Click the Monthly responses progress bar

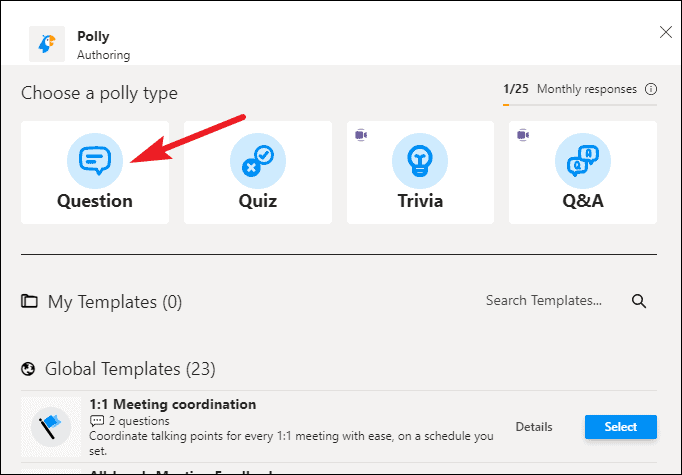[x=580, y=105]
